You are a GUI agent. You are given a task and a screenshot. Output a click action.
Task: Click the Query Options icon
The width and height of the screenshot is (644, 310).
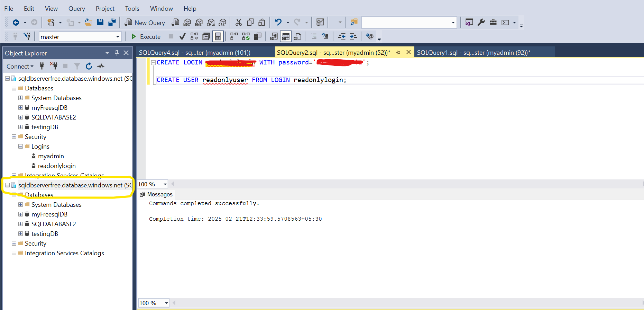tap(206, 36)
